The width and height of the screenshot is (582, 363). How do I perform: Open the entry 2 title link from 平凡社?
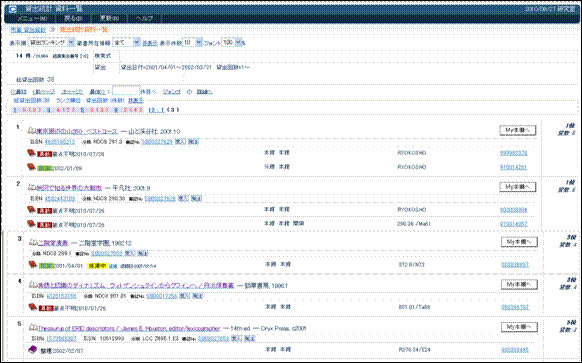(x=69, y=188)
